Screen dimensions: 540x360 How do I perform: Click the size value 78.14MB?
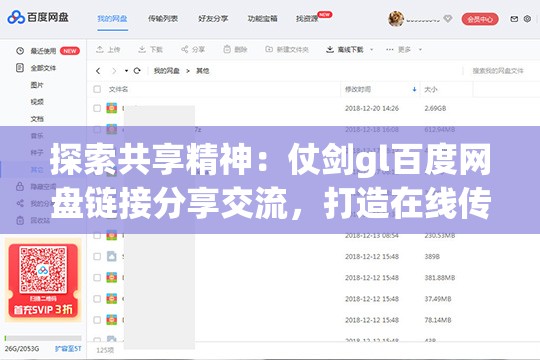438,320
